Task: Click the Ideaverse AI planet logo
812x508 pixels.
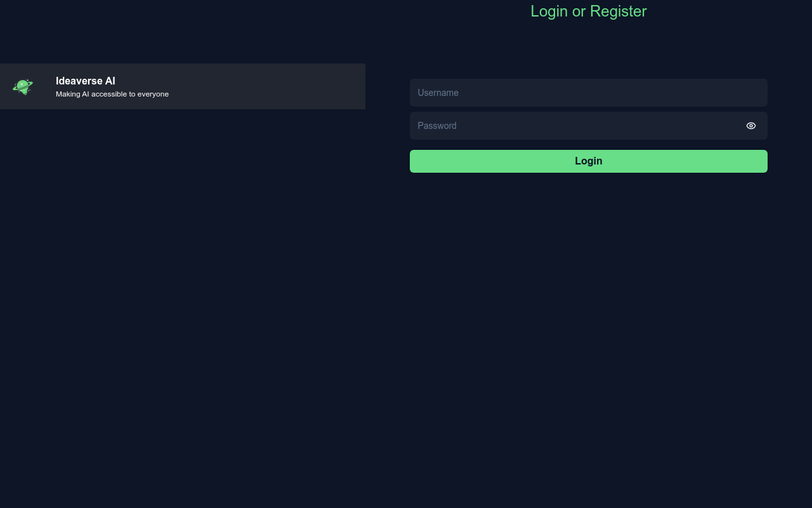Action: click(23, 86)
